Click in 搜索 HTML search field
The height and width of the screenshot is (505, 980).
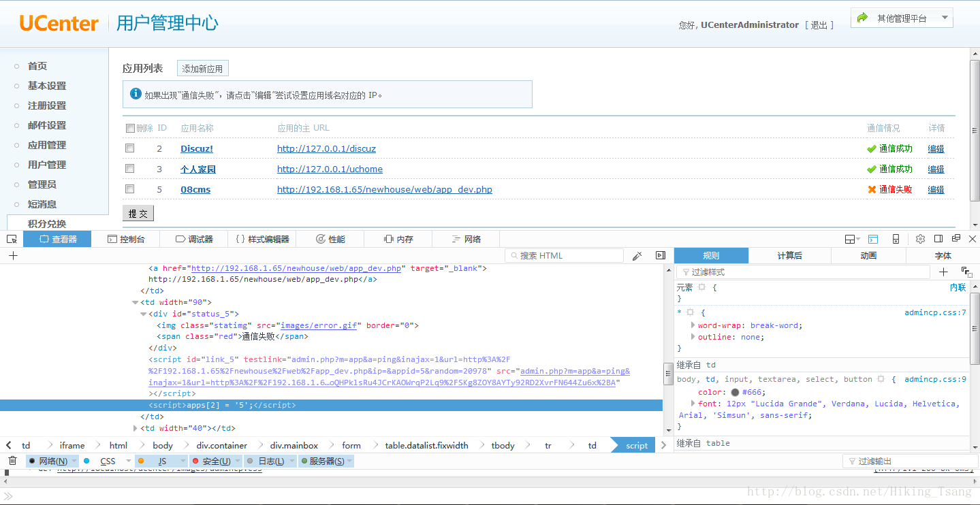565,255
